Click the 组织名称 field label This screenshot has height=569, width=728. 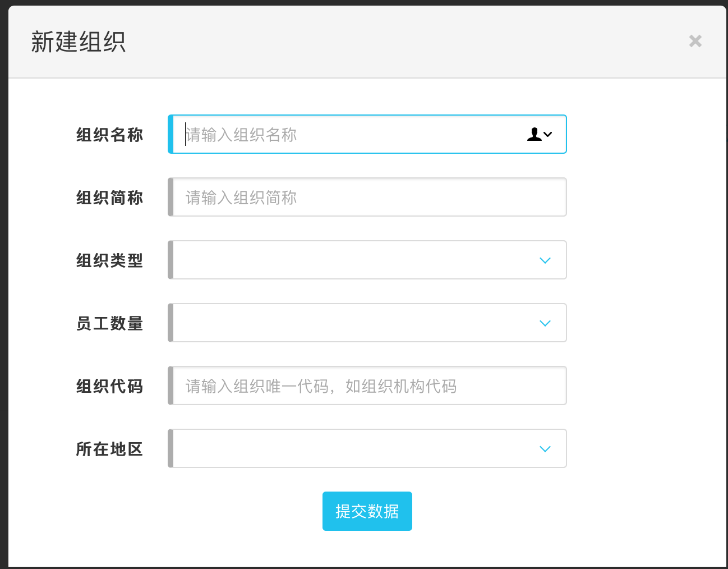[110, 135]
